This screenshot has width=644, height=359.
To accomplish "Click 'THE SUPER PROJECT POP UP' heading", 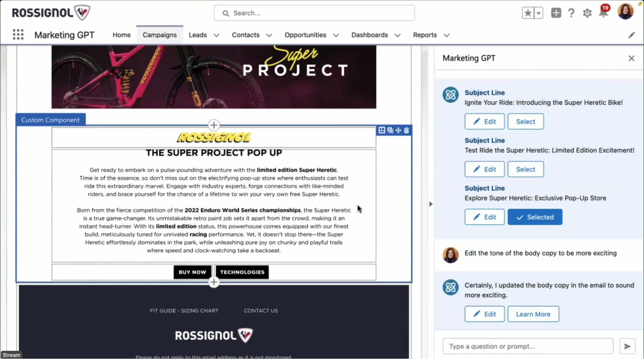I will click(x=214, y=153).
